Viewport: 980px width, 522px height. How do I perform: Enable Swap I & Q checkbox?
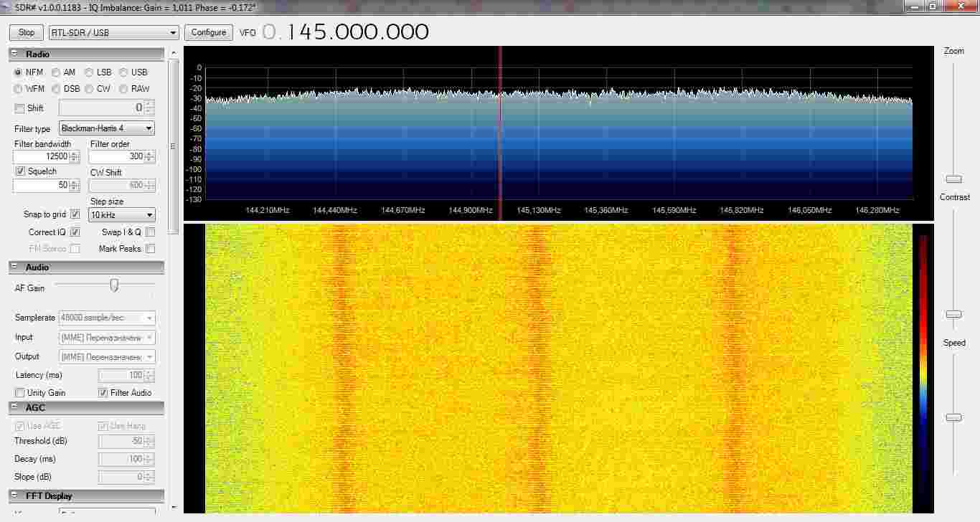tap(150, 232)
